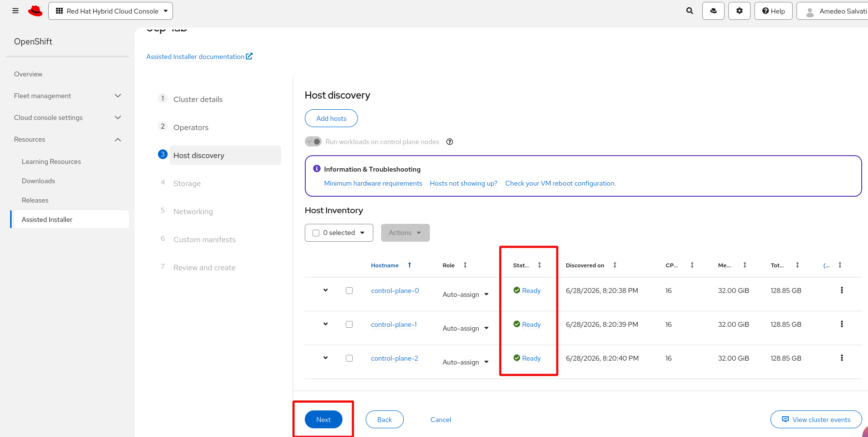This screenshot has width=868, height=437.
Task: Go to Cluster details wizard step
Action: tap(198, 99)
